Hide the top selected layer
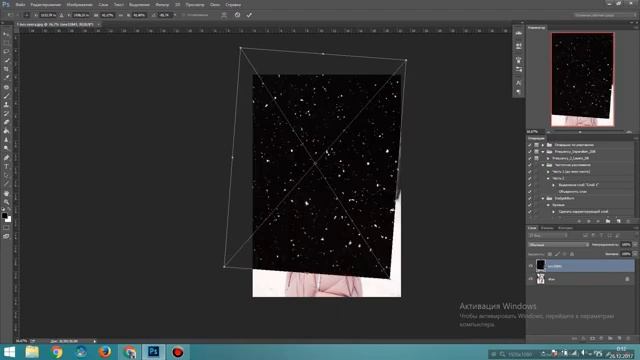The image size is (640, 360). (531, 266)
